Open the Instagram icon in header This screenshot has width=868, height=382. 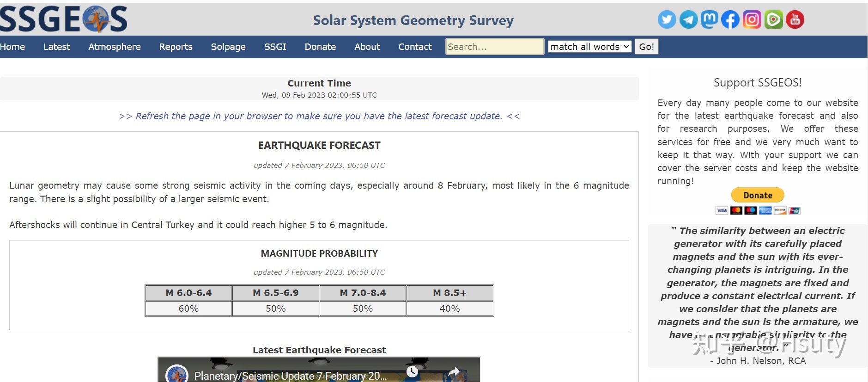752,19
